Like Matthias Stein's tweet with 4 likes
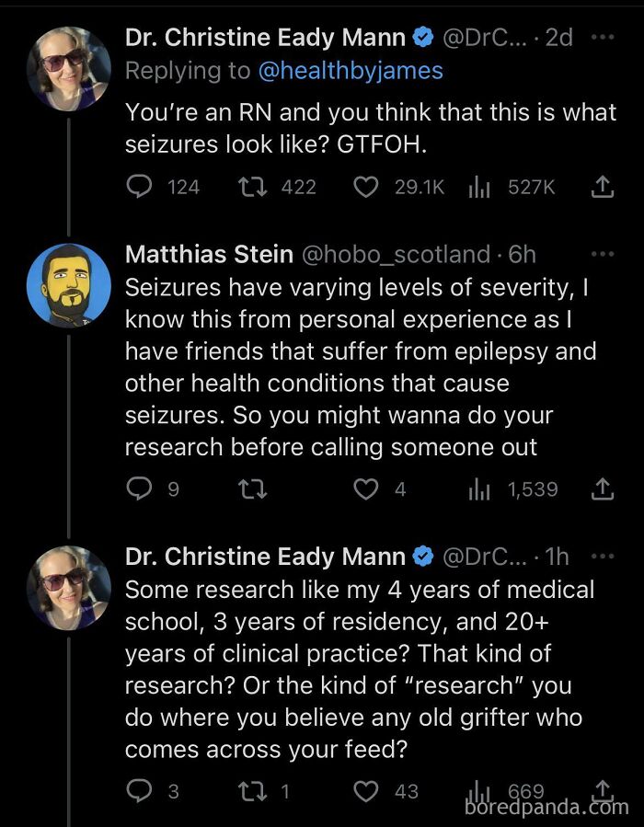This screenshot has height=827, width=644. tap(366, 489)
